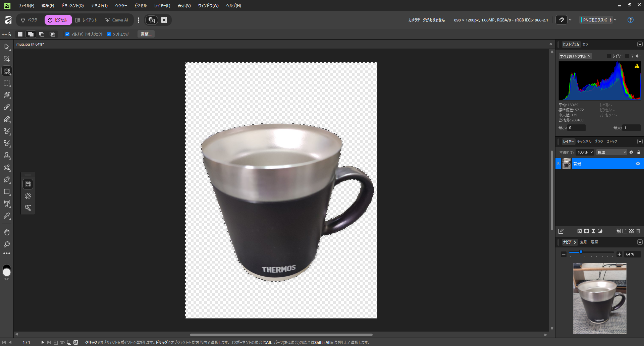
Task: Select the Pen tool
Action: pyautogui.click(x=7, y=179)
